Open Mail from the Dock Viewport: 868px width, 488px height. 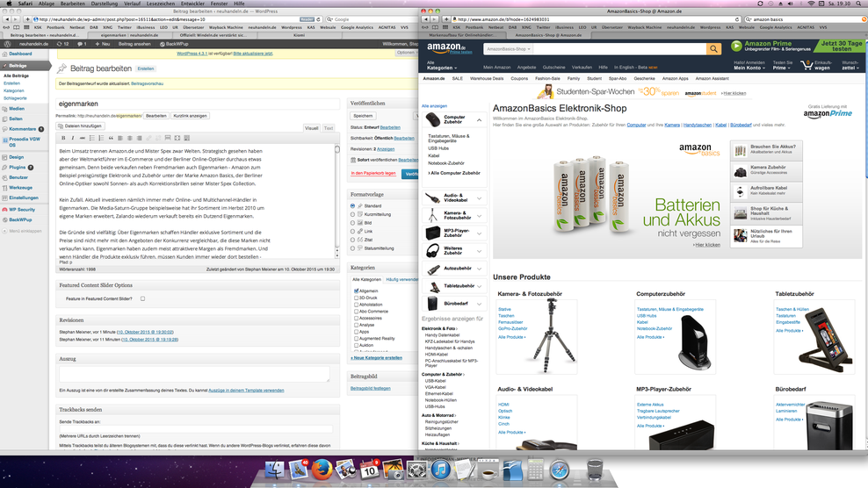pos(298,470)
